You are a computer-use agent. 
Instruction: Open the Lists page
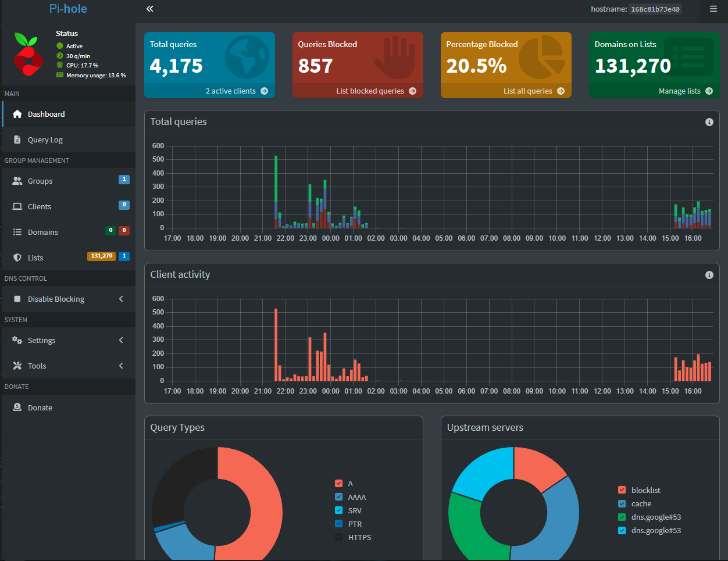[x=69, y=258]
